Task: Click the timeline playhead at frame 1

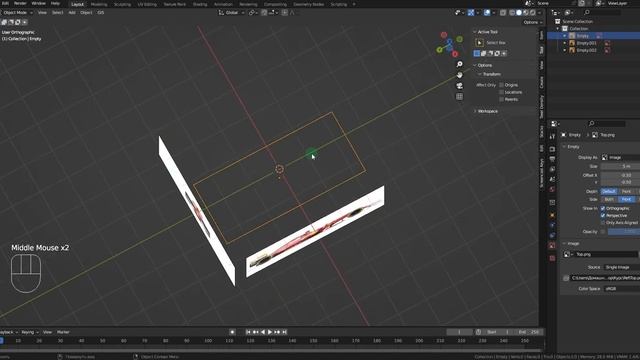Action: pos(1,340)
